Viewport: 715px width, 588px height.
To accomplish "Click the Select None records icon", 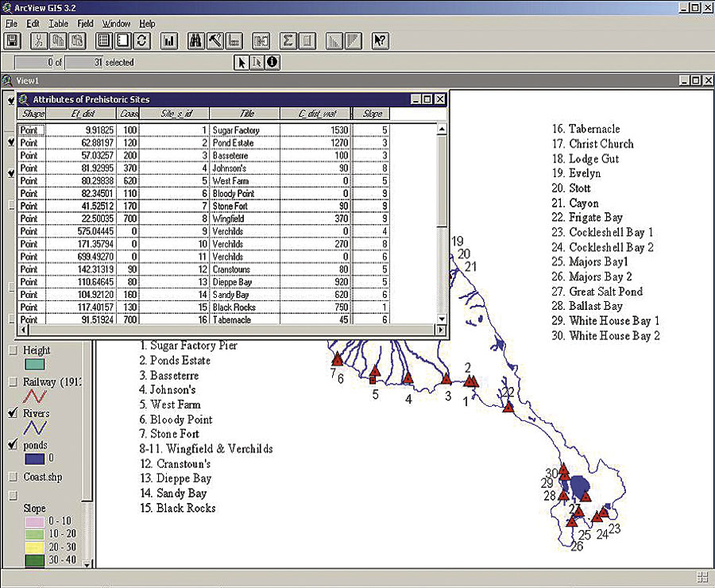I will (122, 41).
